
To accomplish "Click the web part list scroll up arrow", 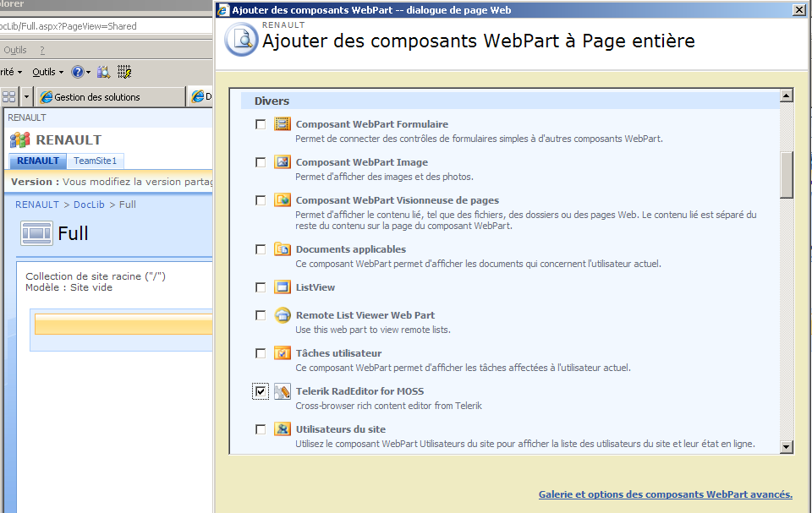I will 787,96.
